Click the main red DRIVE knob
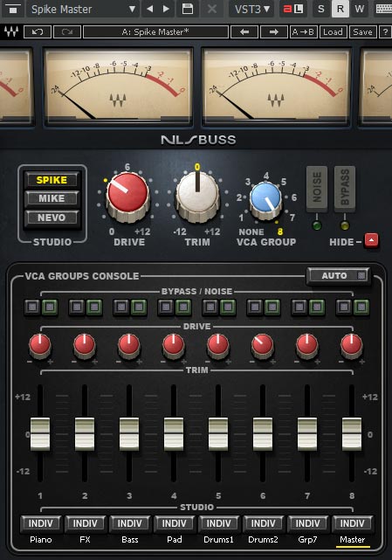The height and width of the screenshot is (560, 392). click(x=127, y=196)
